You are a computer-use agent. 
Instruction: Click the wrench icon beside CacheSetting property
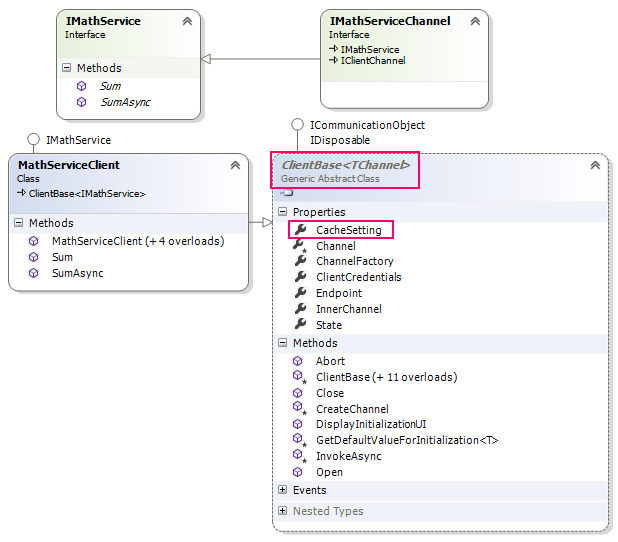coord(299,230)
